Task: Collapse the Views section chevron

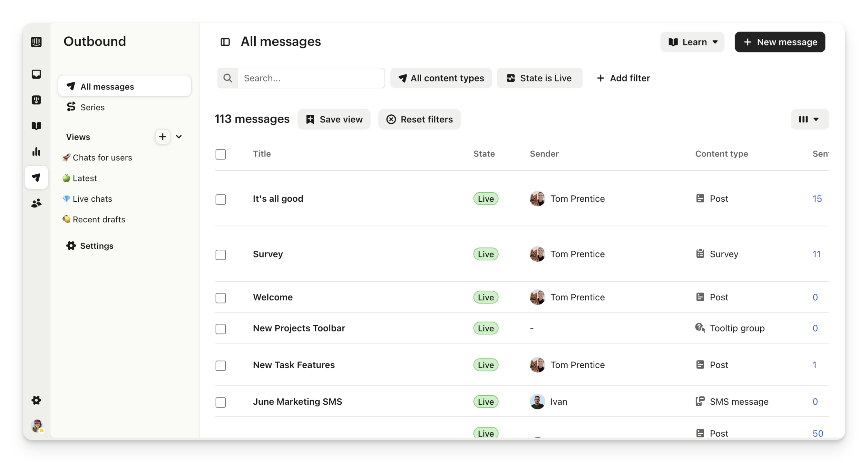Action: click(179, 137)
